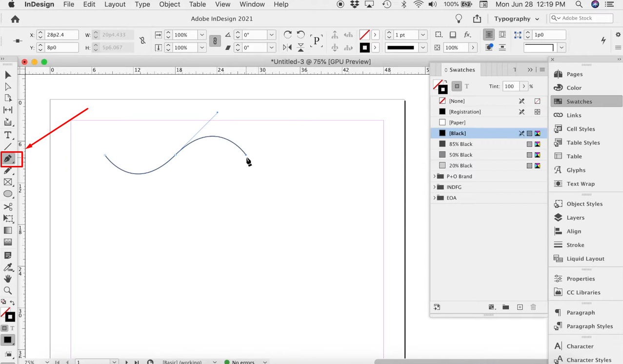This screenshot has width=623, height=364.
Task: Expand the P+O Brand color group
Action: coord(435,176)
